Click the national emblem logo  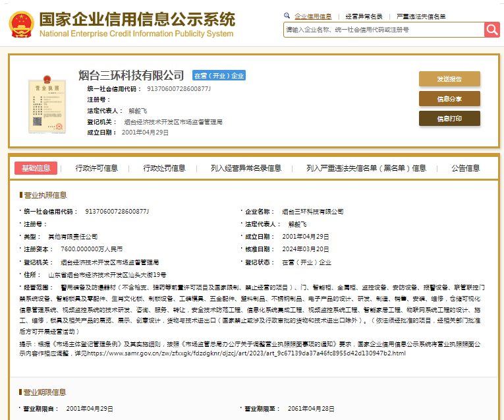point(22,24)
